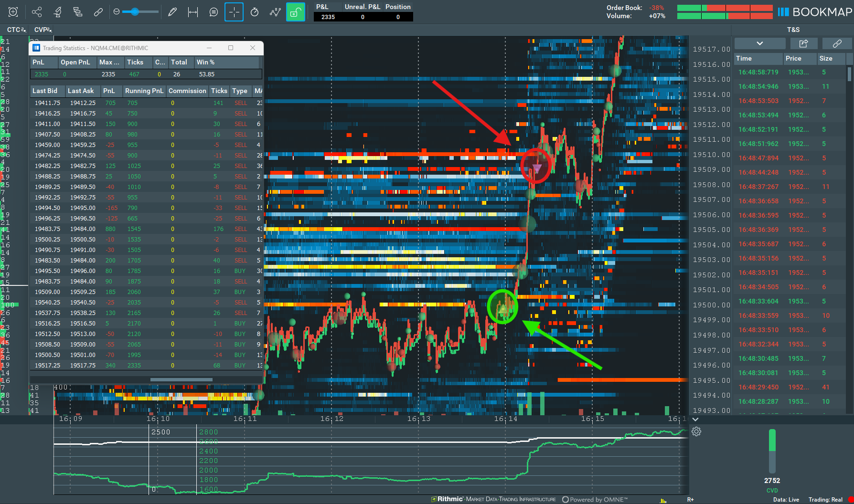Click the Unreal. P&L value in toolbar
This screenshot has width=854, height=504.
[x=363, y=17]
